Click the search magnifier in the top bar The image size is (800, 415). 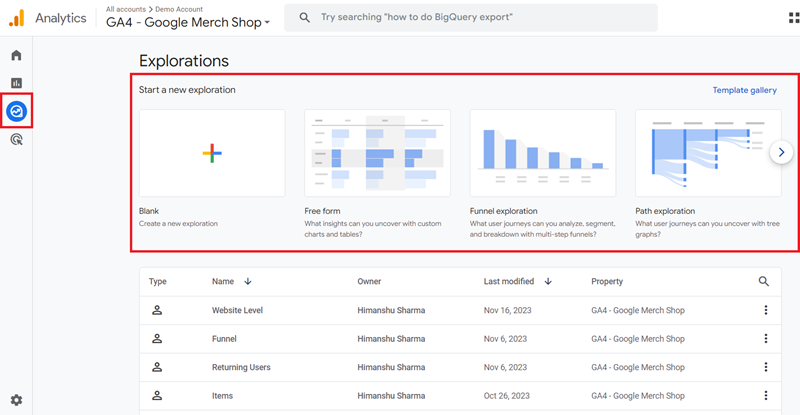[x=305, y=17]
